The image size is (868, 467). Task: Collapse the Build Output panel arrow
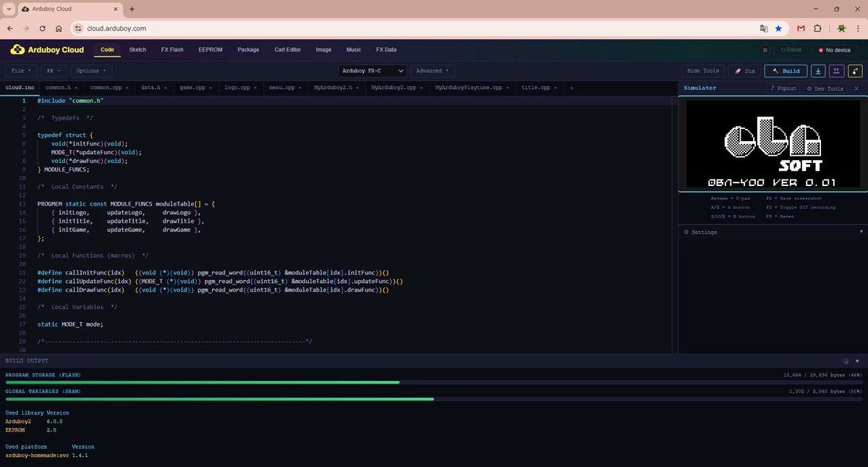click(858, 361)
